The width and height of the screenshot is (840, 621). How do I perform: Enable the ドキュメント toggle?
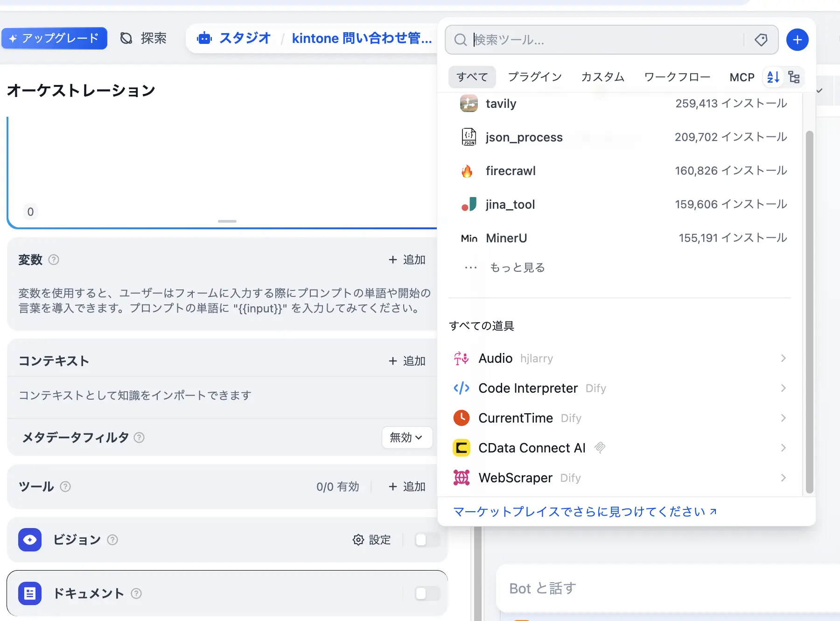427,593
